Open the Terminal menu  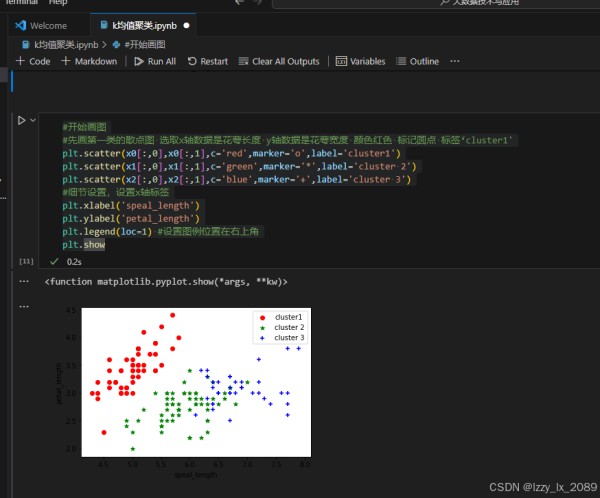[x=22, y=2]
